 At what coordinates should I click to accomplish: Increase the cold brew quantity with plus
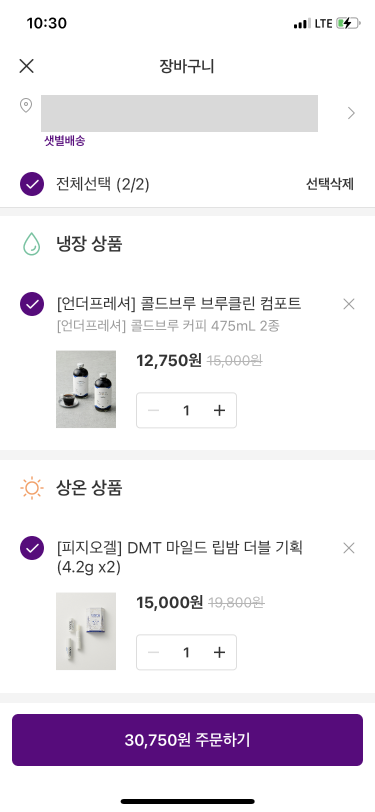click(220, 411)
